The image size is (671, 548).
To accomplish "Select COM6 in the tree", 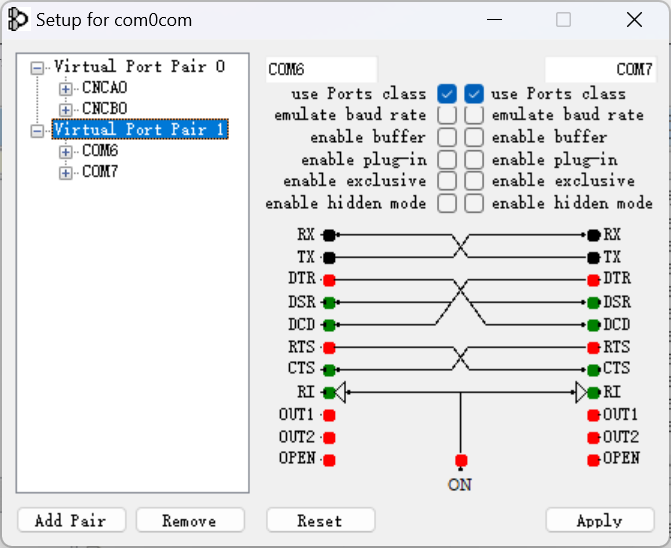I will 100,151.
